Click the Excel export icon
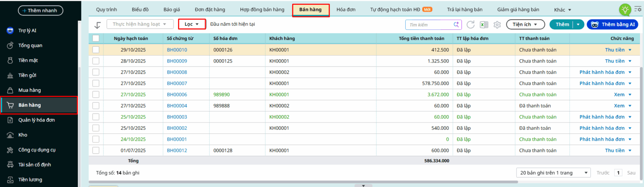644x187 pixels. pyautogui.click(x=484, y=25)
